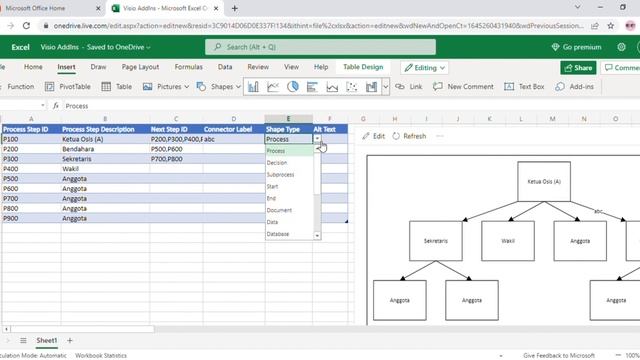The image size is (640, 360).
Task: Bookmark this page with star icon
Action: point(611,26)
